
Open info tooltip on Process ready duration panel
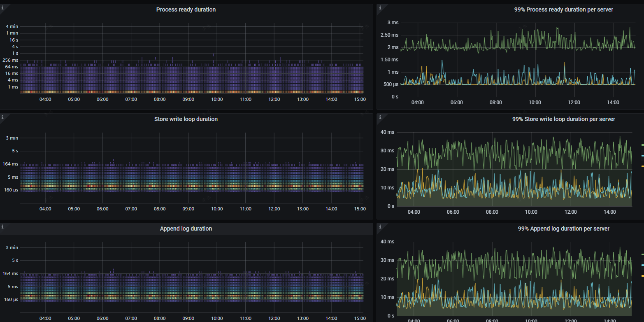point(2,7)
